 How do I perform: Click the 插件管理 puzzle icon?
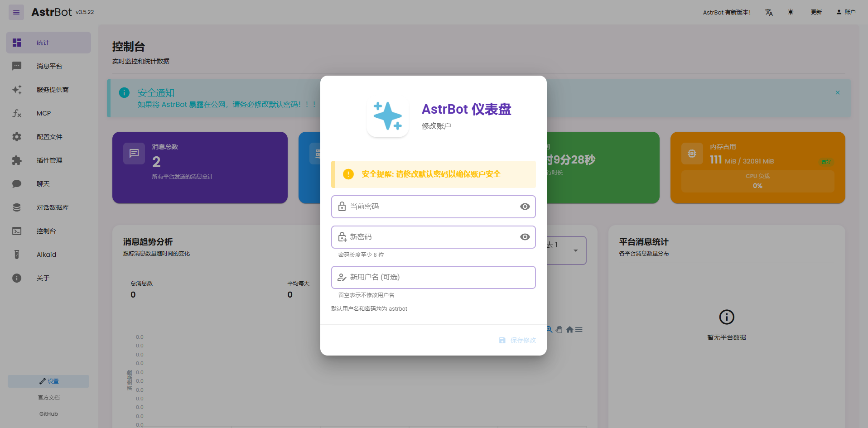[17, 160]
